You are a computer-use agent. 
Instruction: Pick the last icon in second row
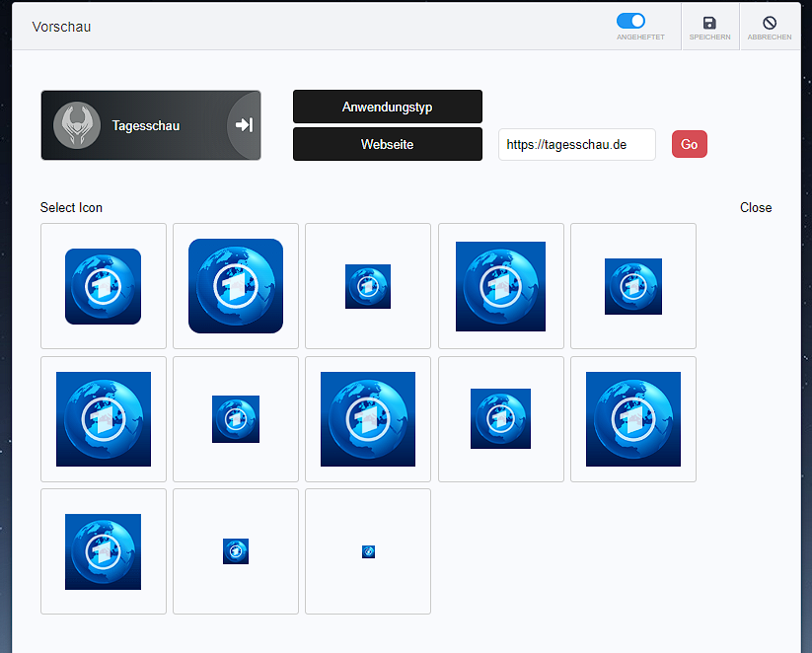tap(632, 419)
